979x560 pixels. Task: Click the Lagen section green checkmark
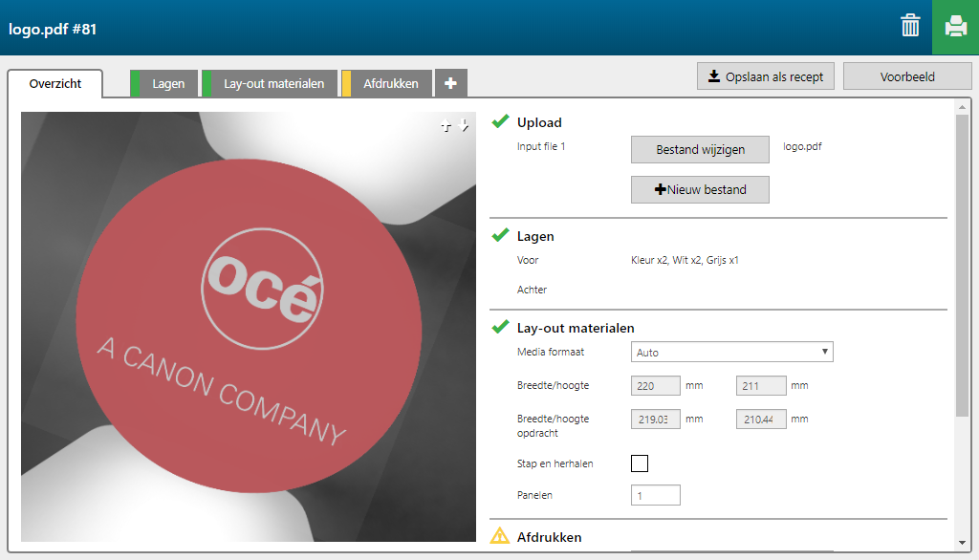tap(500, 235)
